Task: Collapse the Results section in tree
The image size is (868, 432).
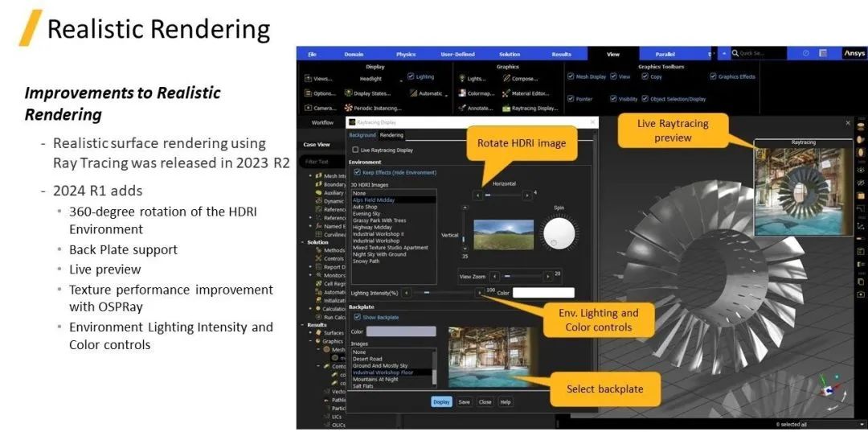Action: 303,324
